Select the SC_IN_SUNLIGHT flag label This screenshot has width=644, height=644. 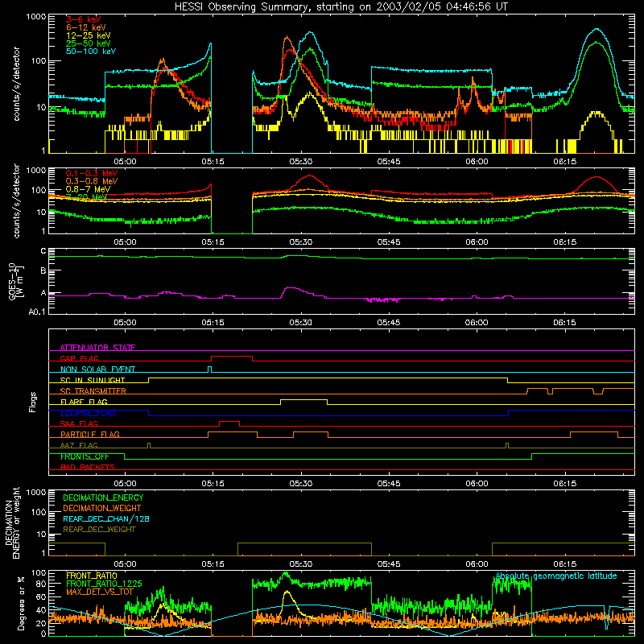[x=93, y=380]
